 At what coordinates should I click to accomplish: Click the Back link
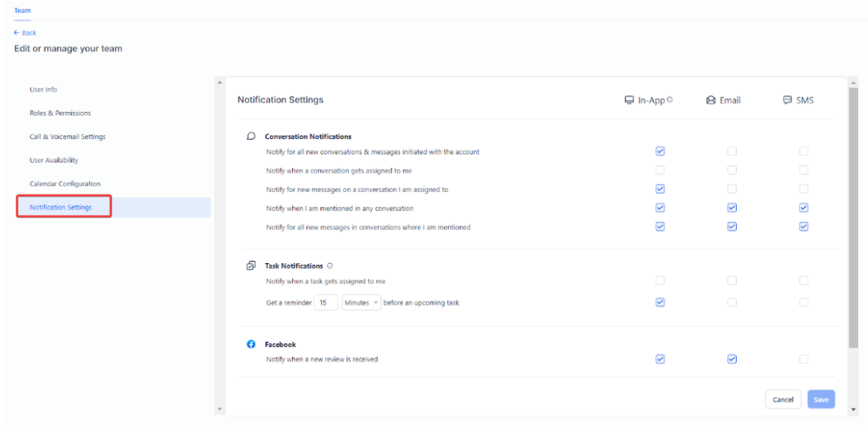tap(25, 33)
